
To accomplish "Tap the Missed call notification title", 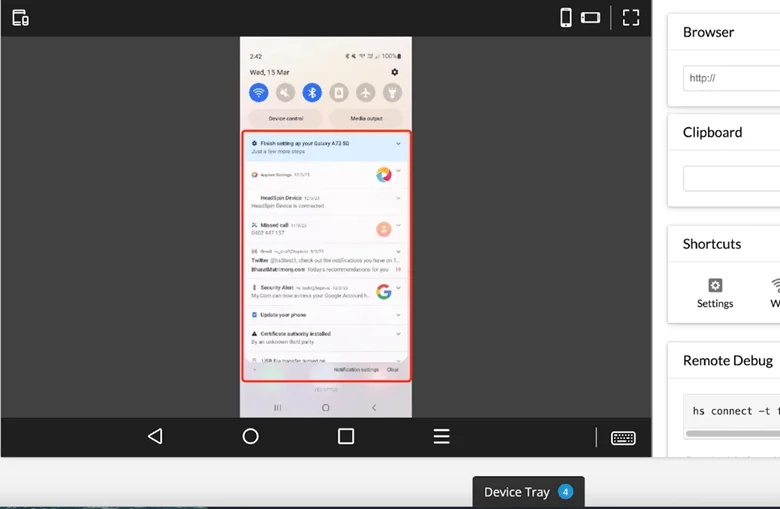I will pyautogui.click(x=274, y=225).
